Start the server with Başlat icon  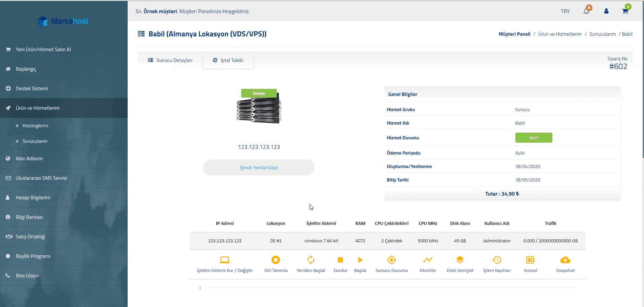[x=360, y=260]
